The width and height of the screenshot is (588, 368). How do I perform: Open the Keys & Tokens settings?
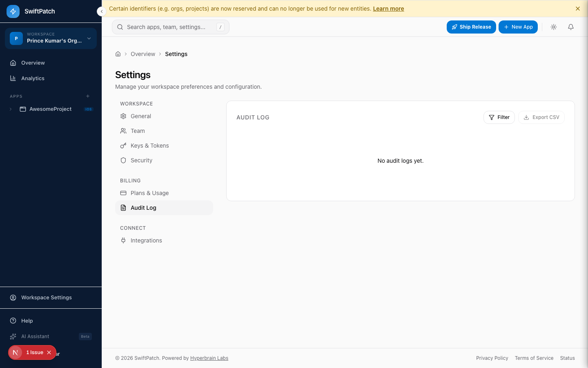tap(149, 146)
